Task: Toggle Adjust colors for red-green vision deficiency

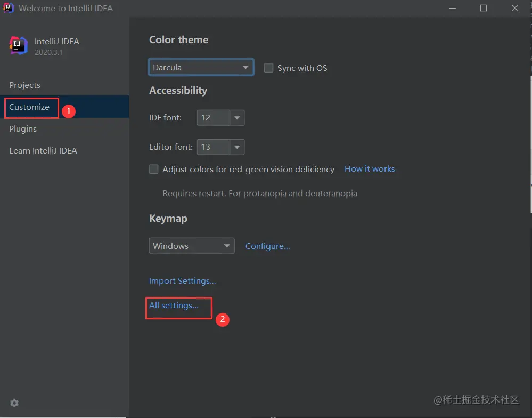Action: (154, 169)
